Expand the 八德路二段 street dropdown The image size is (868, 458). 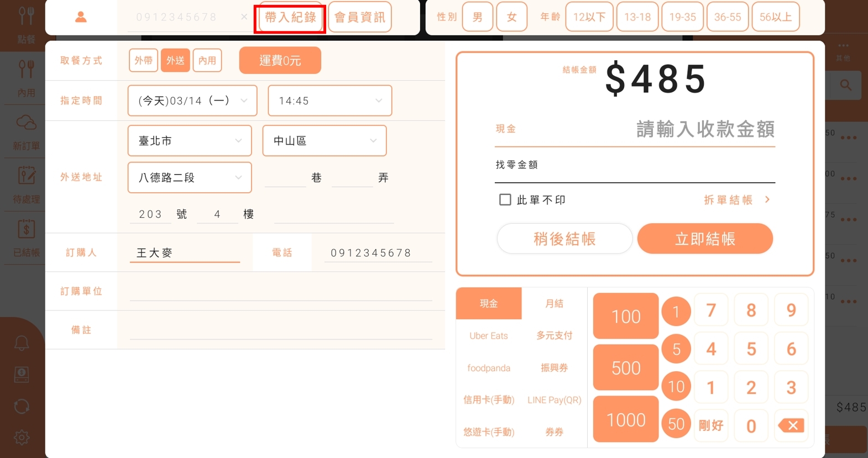tap(190, 177)
